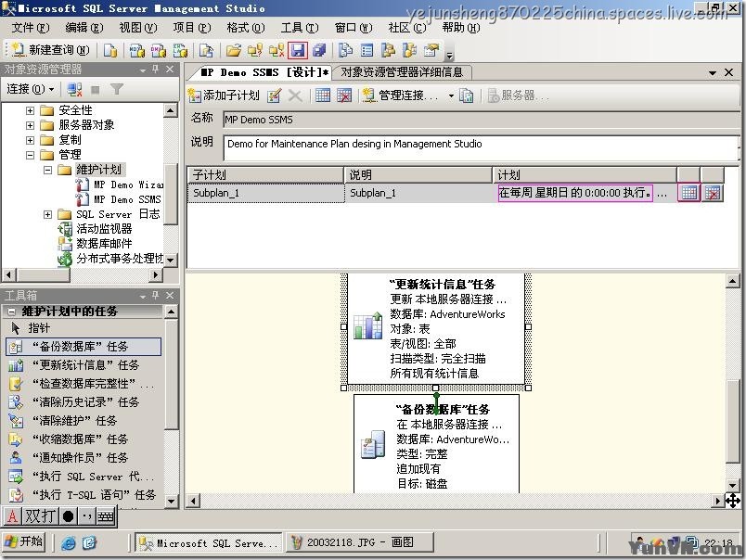Open the 文件(F) menu
The image size is (746, 560).
31,28
